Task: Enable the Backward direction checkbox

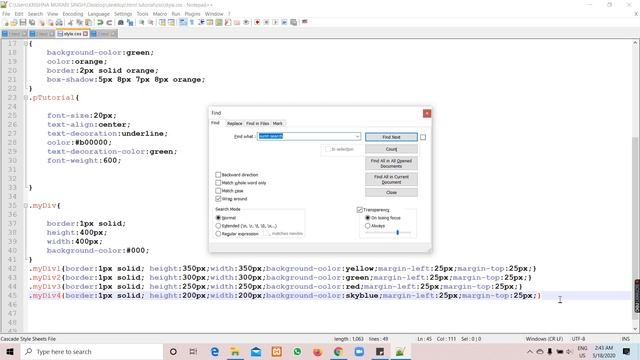Action: pyautogui.click(x=218, y=175)
